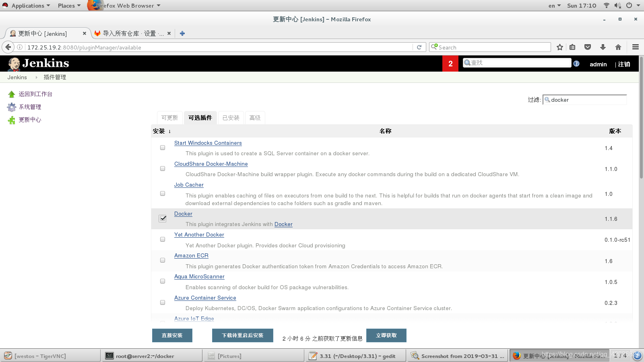
Task: Open the red notification badge showing 2
Action: click(450, 64)
